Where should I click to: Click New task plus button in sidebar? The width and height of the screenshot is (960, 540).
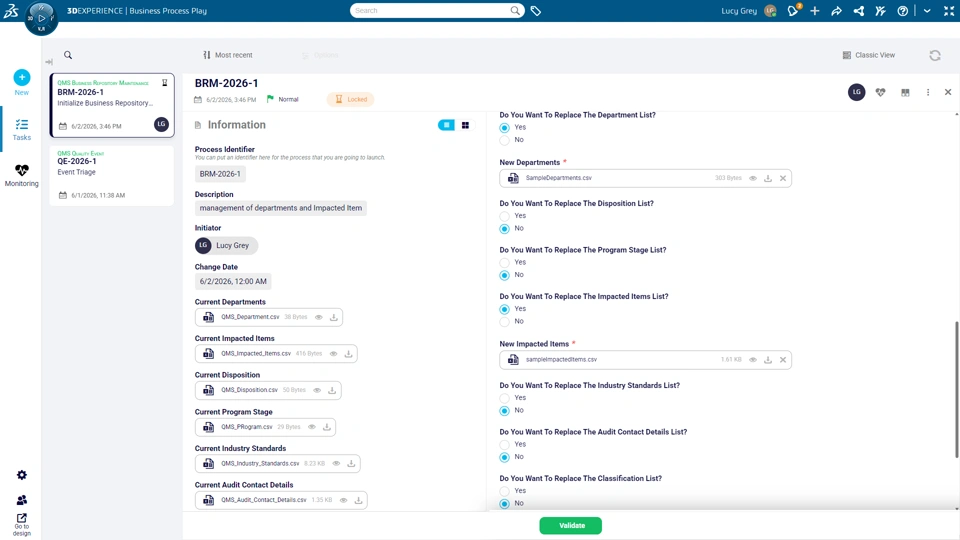click(21, 77)
